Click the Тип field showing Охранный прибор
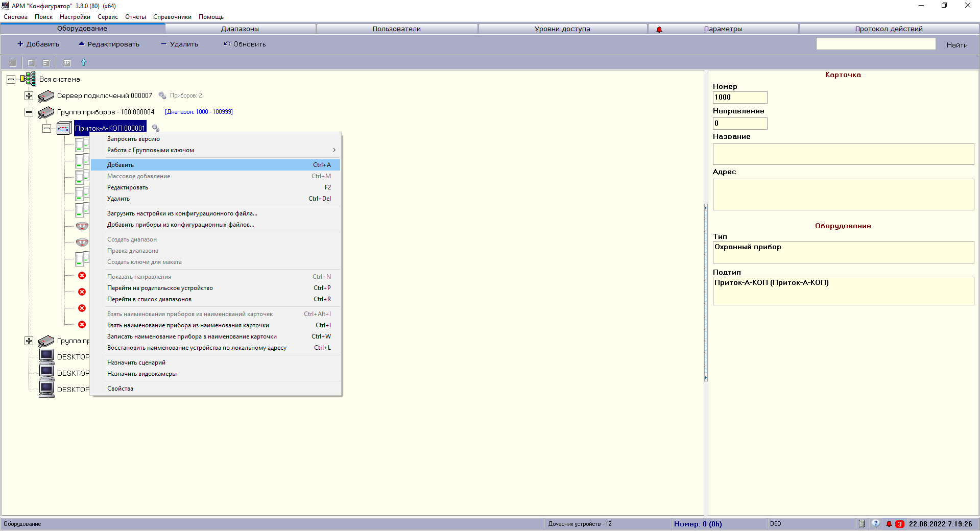 843,252
